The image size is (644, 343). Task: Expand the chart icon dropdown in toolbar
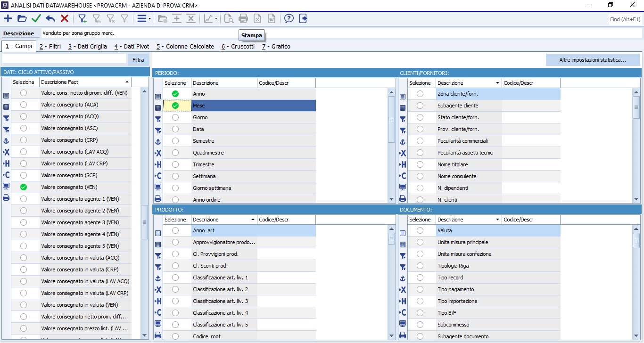click(216, 19)
